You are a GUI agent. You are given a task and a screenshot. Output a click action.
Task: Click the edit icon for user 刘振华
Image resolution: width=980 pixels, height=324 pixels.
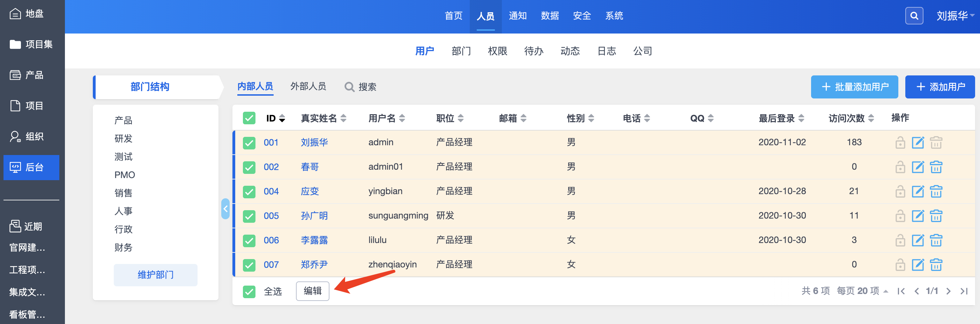(918, 143)
